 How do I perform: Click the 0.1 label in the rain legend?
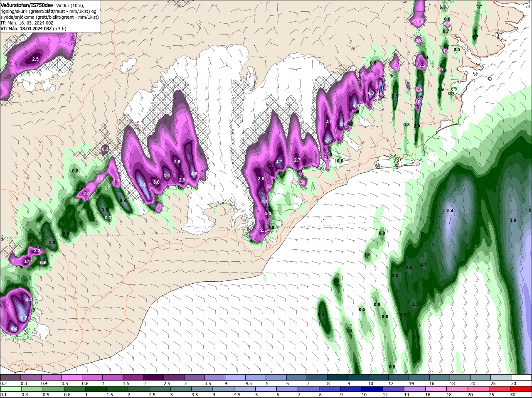[x=3, y=395]
